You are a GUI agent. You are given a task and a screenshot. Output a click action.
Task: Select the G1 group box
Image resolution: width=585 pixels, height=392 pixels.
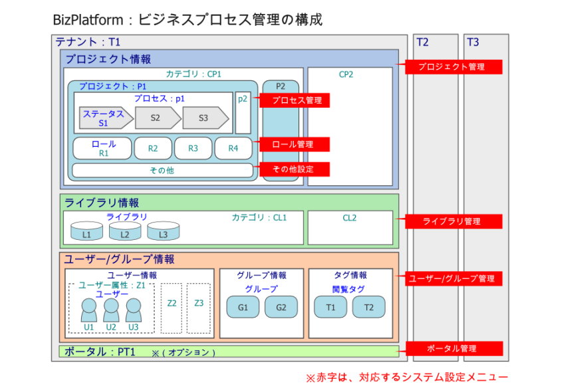point(243,307)
